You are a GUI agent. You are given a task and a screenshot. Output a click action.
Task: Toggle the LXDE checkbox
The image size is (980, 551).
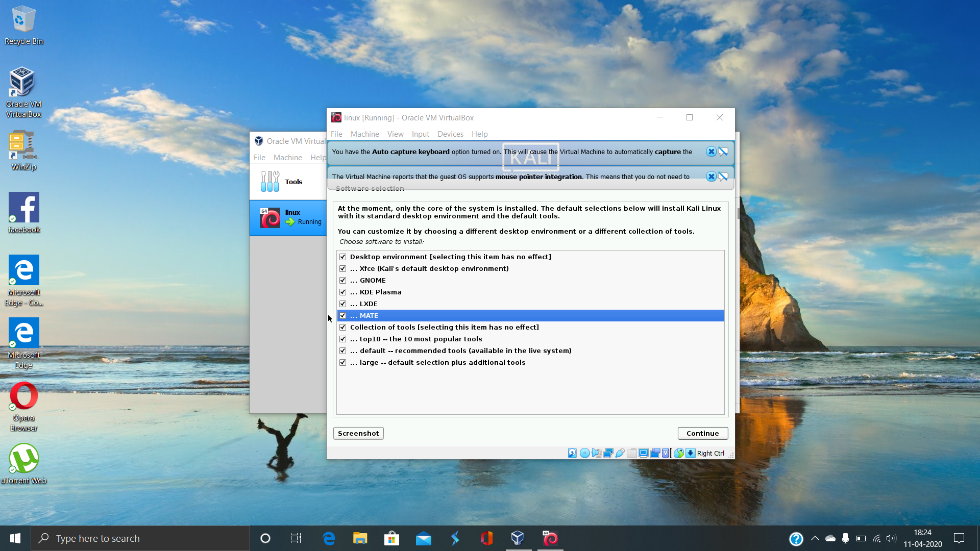click(x=342, y=304)
